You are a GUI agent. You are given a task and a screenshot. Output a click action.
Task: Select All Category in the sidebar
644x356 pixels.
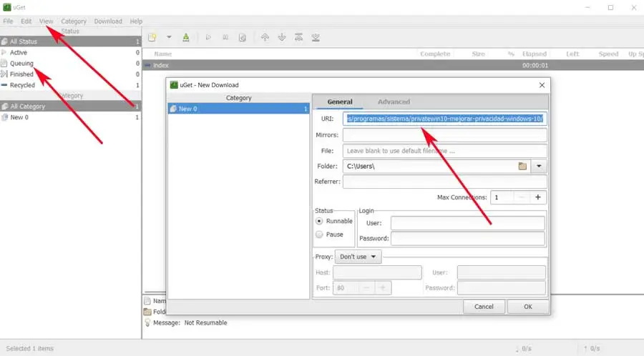[x=71, y=107]
